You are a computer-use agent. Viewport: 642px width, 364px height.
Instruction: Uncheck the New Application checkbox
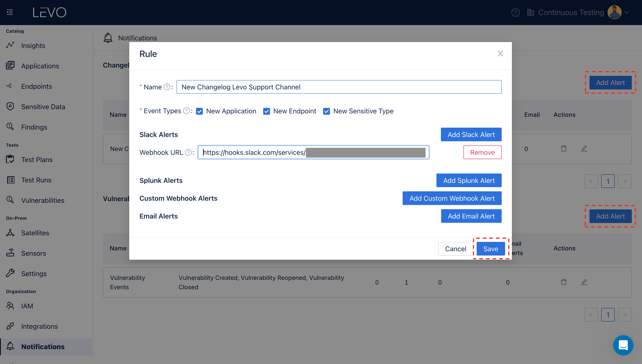pos(199,111)
